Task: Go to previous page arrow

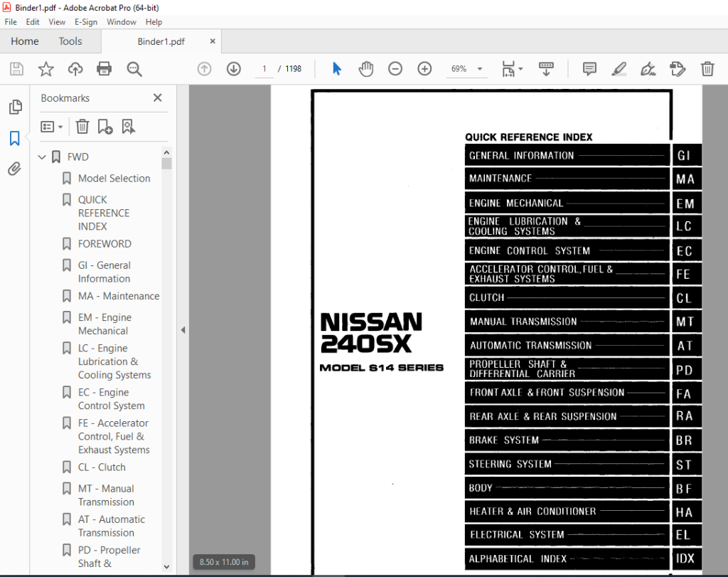Action: tap(204, 69)
